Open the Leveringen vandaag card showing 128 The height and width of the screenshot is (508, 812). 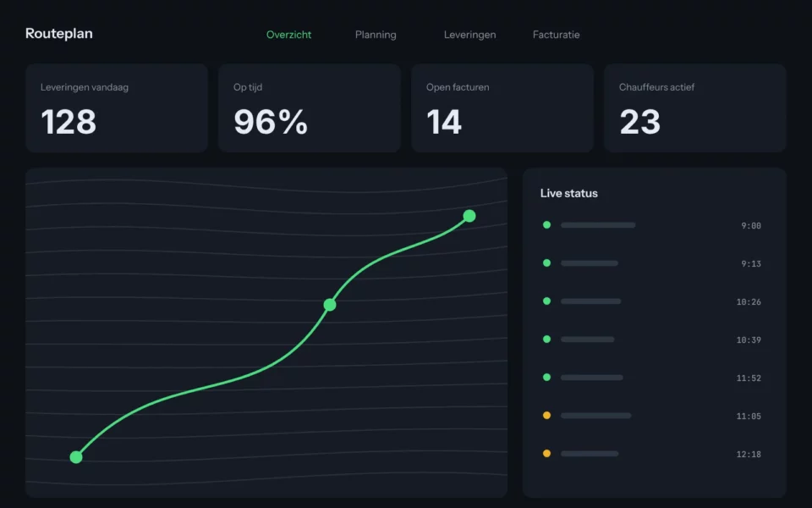pos(117,108)
